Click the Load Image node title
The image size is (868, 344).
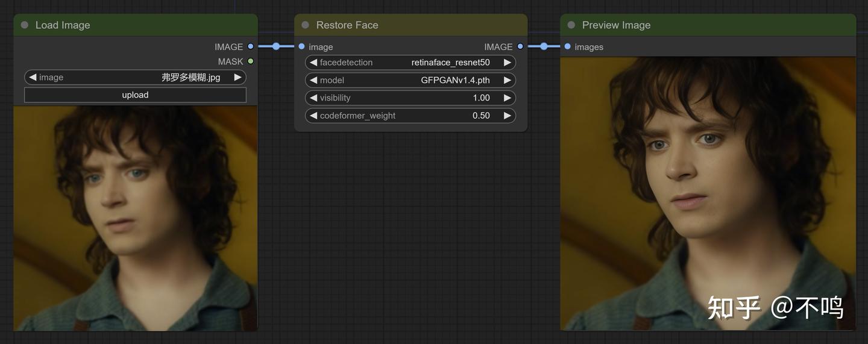pyautogui.click(x=63, y=25)
